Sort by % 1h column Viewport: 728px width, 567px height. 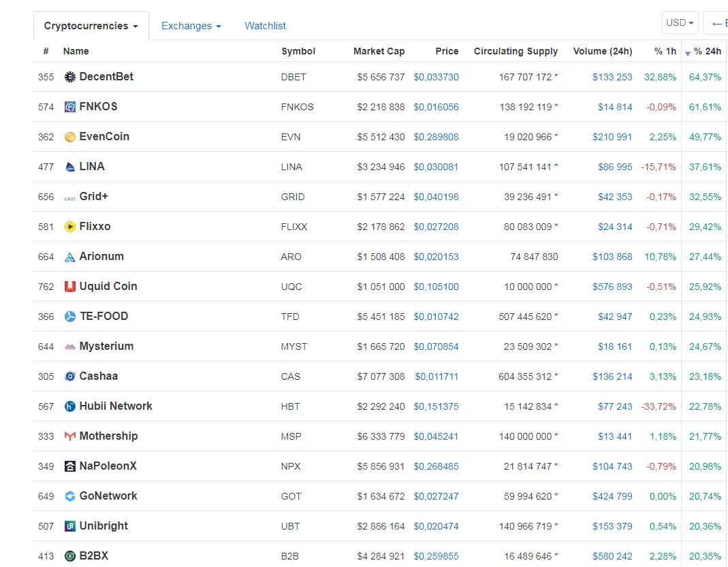(665, 51)
